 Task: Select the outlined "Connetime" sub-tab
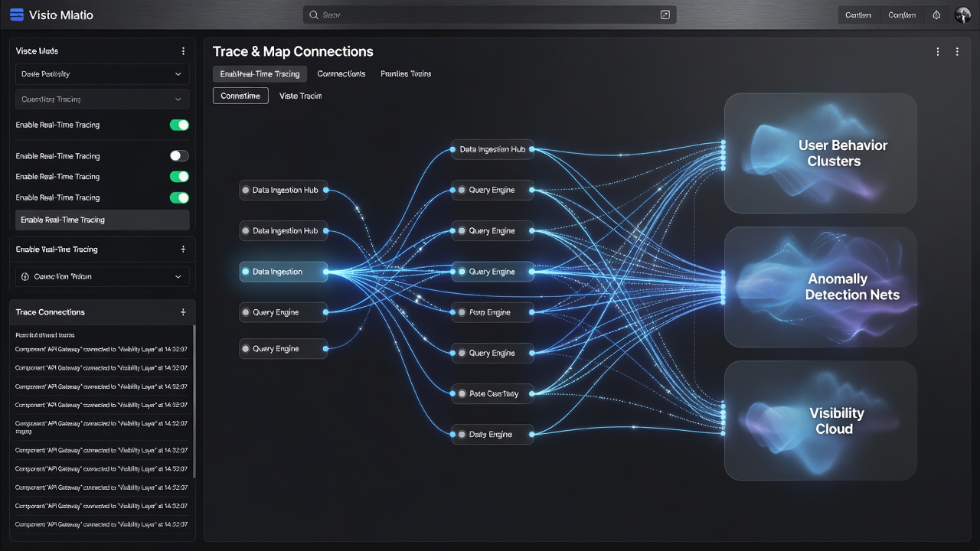[x=240, y=96]
